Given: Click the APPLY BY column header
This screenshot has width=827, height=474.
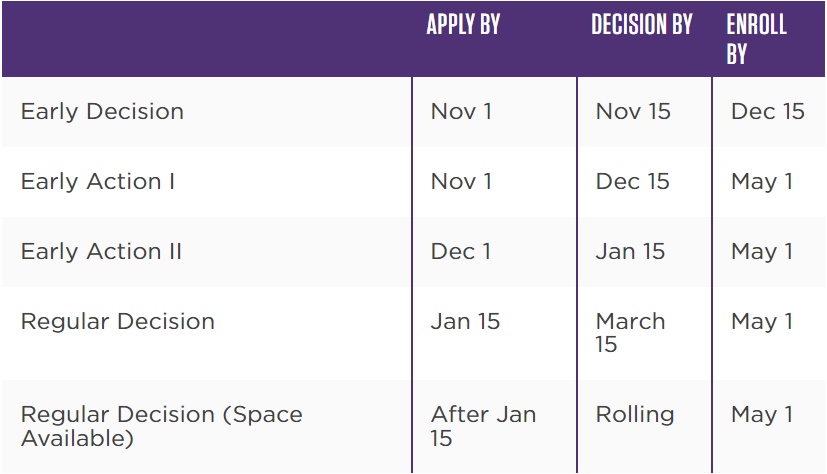Looking at the screenshot, I should (463, 25).
